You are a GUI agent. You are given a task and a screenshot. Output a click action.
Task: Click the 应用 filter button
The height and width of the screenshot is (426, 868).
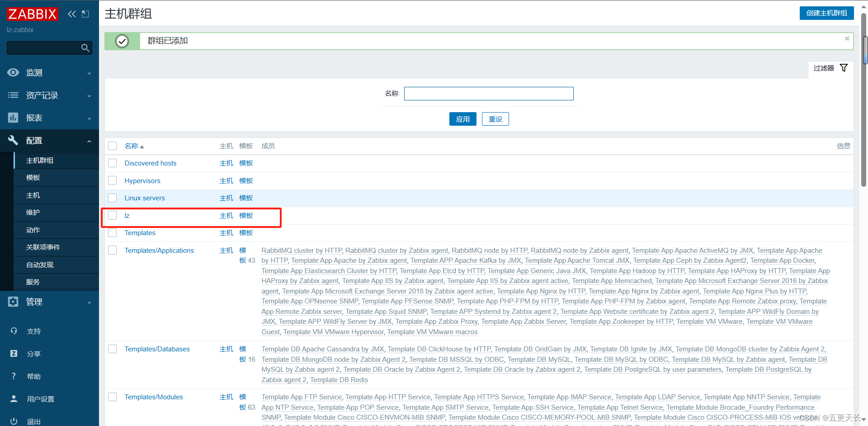point(462,119)
